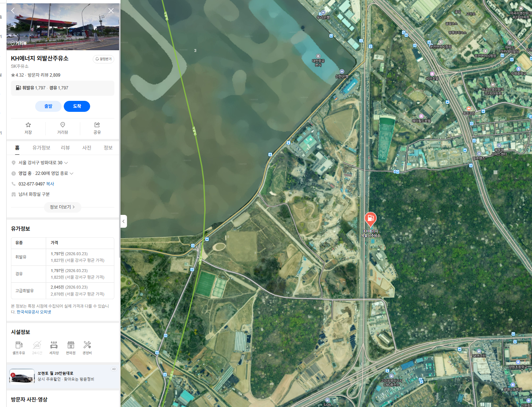Switch to the 유가정보 tab
Viewport: 532px width, 407px height.
coord(41,148)
